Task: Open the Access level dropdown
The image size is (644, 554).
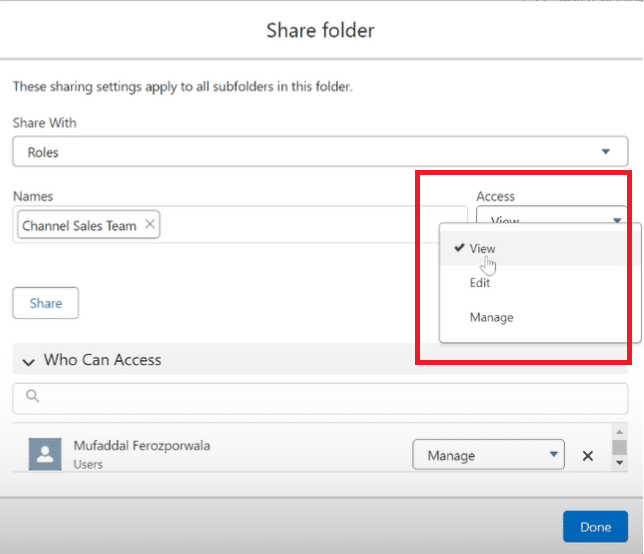Action: [x=551, y=219]
